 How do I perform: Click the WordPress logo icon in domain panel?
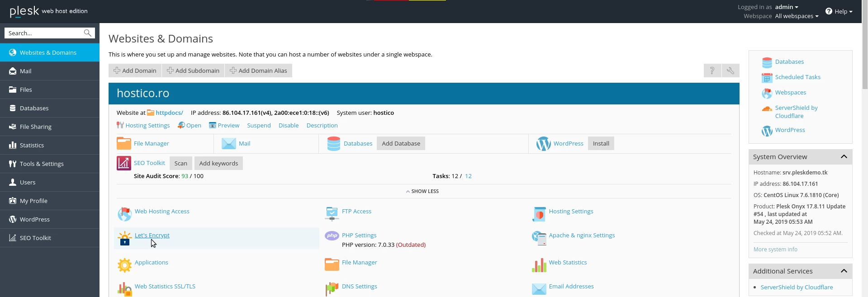pyautogui.click(x=543, y=144)
